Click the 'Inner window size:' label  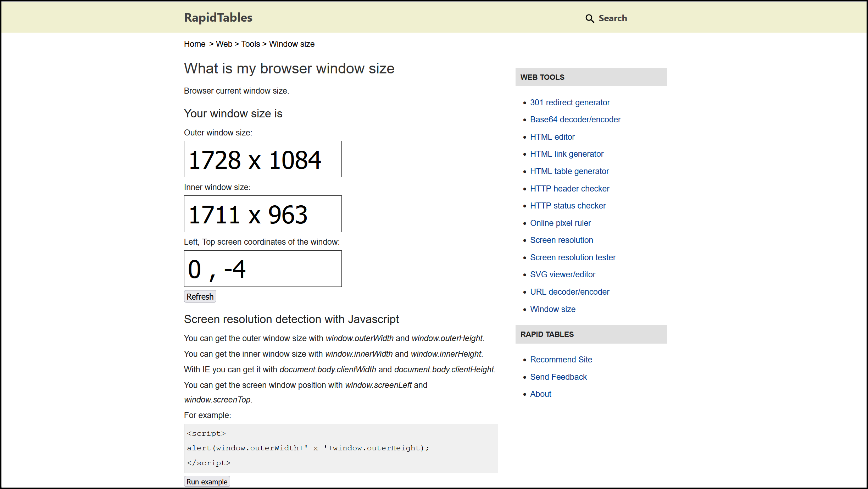(x=217, y=187)
